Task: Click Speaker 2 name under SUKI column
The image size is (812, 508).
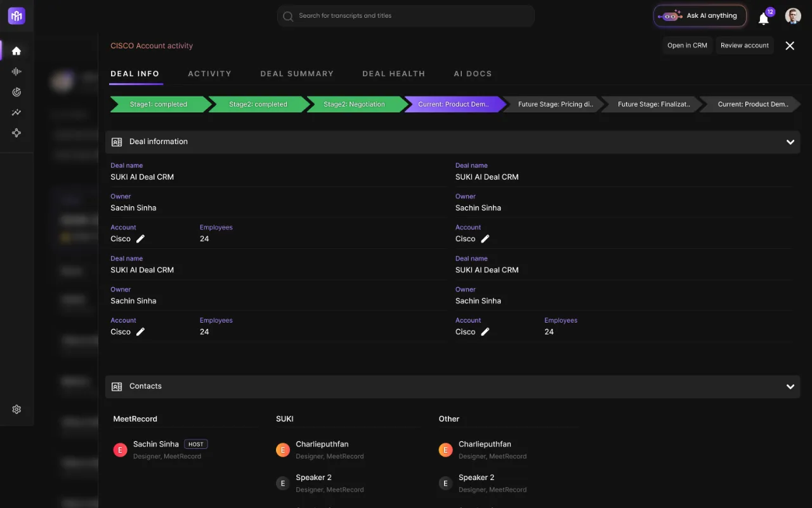Action: (x=314, y=478)
